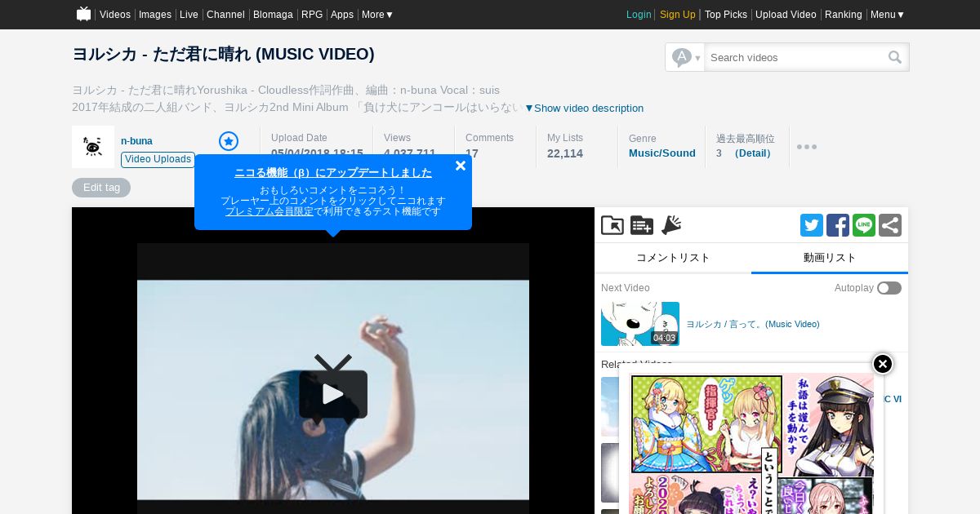The height and width of the screenshot is (514, 980).
Task: Click the Niconico TV logo icon
Action: (x=83, y=14)
